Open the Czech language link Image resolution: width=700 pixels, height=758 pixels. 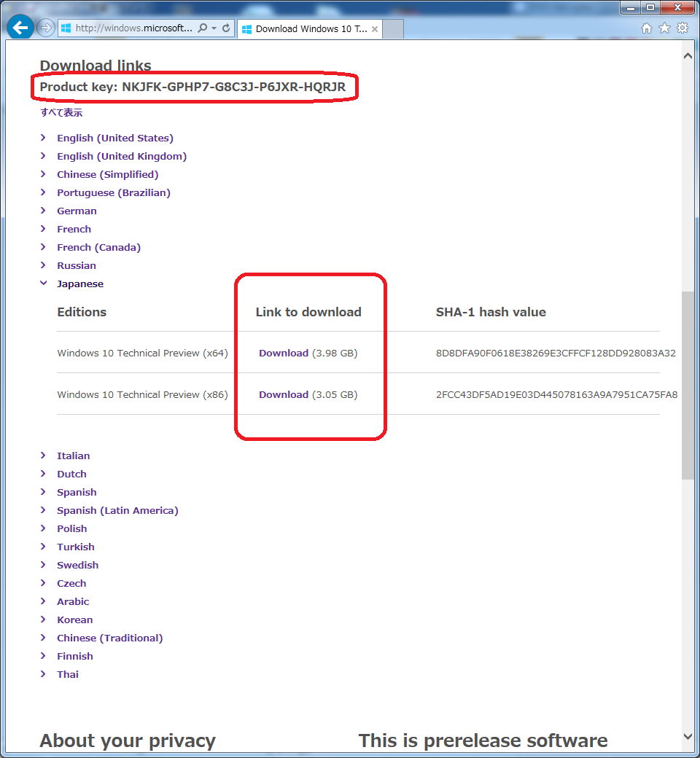tap(71, 584)
